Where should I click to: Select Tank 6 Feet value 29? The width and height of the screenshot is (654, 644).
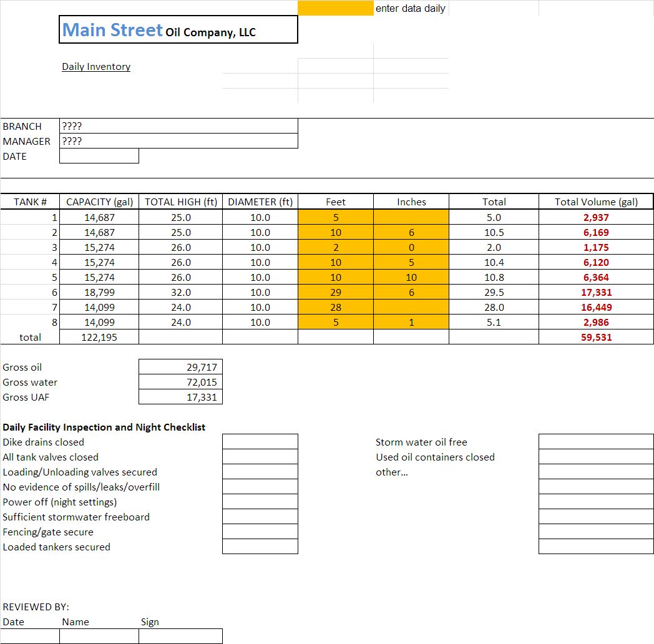tap(336, 293)
